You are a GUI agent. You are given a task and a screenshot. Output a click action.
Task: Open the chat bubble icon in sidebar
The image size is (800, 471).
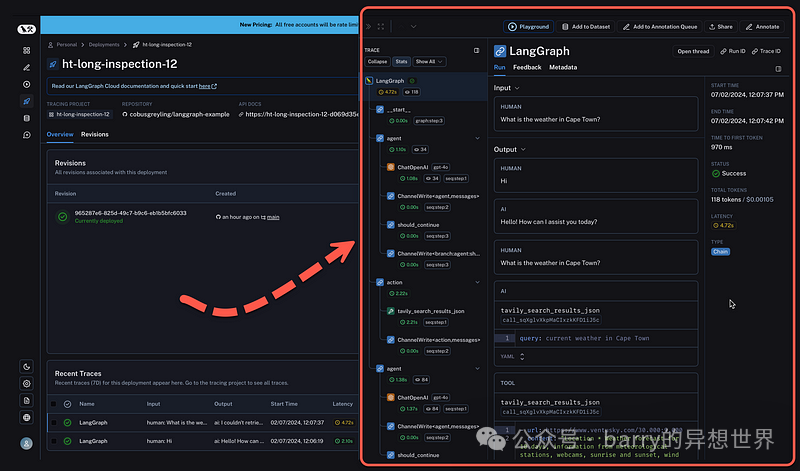(x=27, y=135)
